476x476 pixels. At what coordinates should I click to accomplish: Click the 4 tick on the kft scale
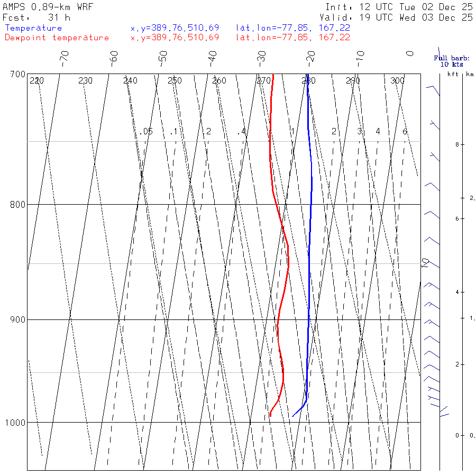point(457,292)
